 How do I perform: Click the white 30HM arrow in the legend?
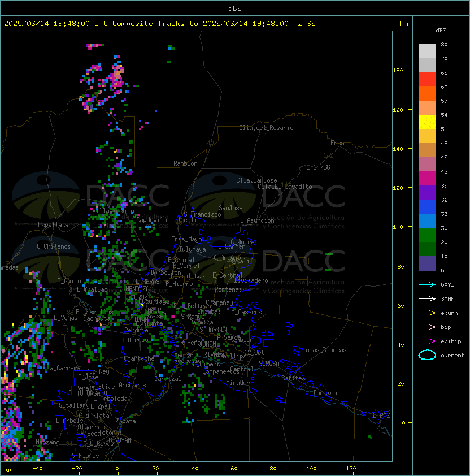point(427,298)
